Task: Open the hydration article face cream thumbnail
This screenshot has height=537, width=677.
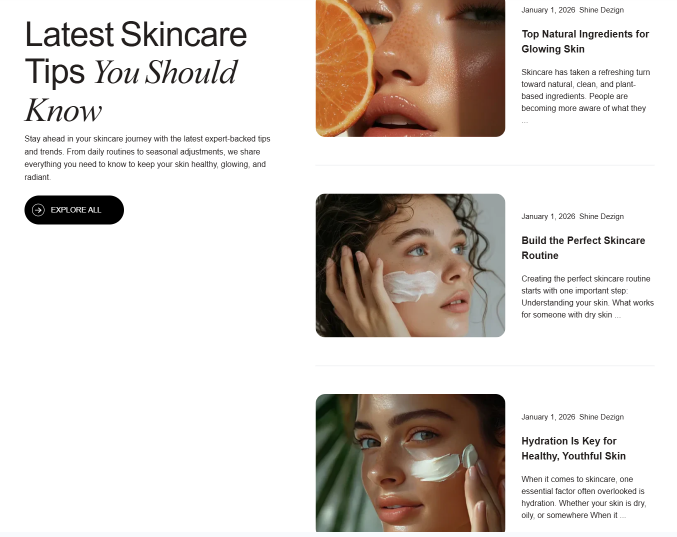Action: click(410, 463)
